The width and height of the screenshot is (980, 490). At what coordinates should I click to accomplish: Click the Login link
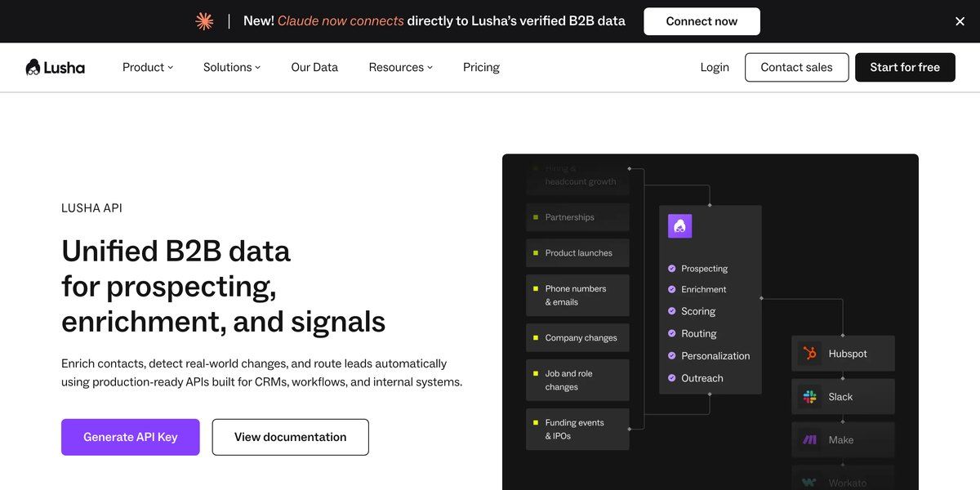tap(715, 67)
